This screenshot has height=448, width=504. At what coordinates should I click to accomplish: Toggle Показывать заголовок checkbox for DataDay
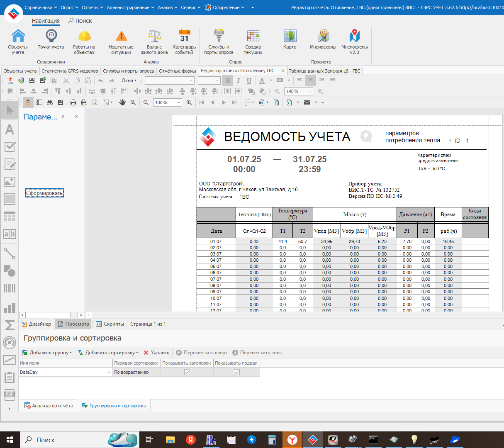click(187, 372)
